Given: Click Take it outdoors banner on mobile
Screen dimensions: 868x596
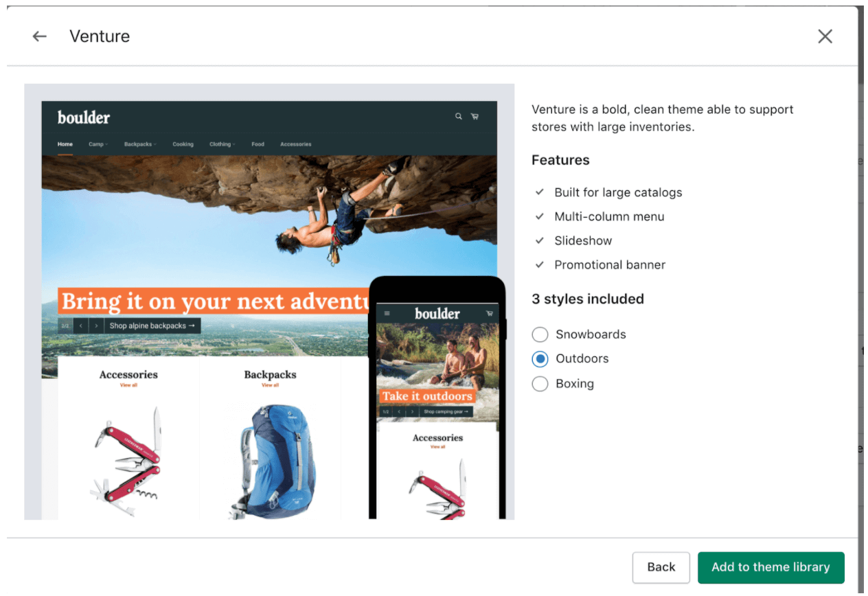Looking at the screenshot, I should click(427, 396).
